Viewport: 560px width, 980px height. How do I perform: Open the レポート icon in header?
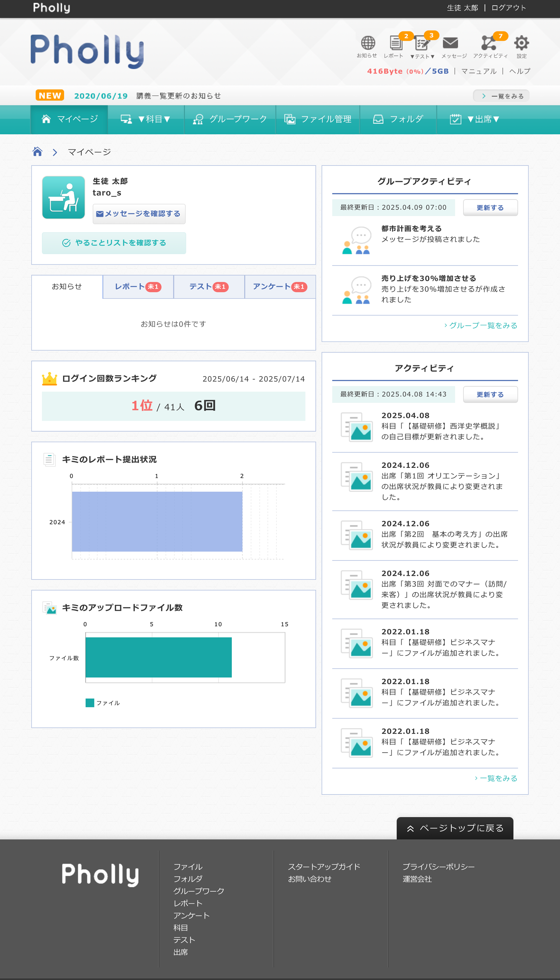point(395,43)
